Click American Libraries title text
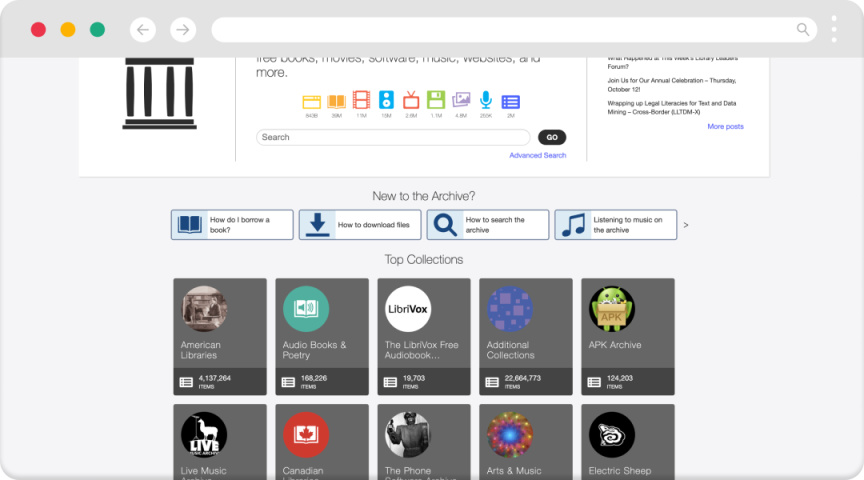Screen dimensions: 864x480 pyautogui.click(x=201, y=350)
